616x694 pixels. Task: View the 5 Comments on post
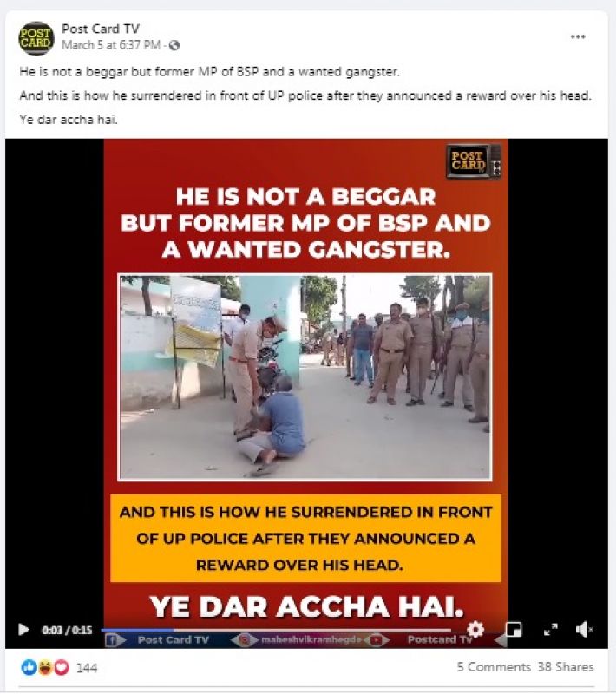(494, 667)
